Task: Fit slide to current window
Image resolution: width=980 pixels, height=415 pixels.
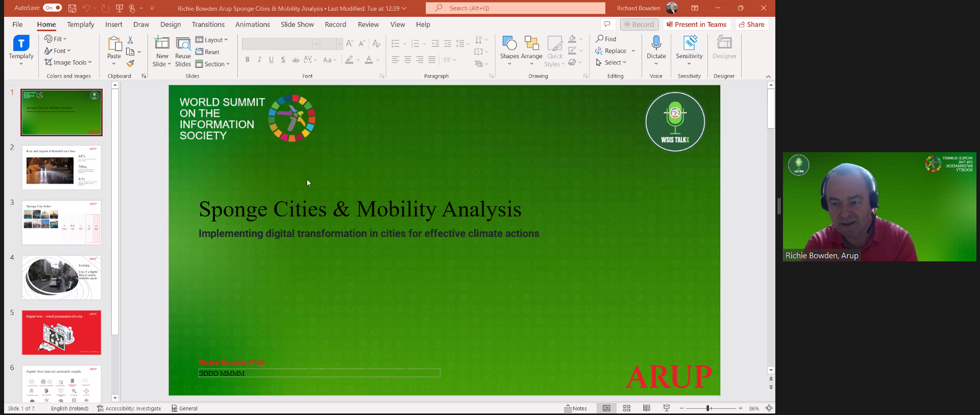Action: [x=769, y=408]
